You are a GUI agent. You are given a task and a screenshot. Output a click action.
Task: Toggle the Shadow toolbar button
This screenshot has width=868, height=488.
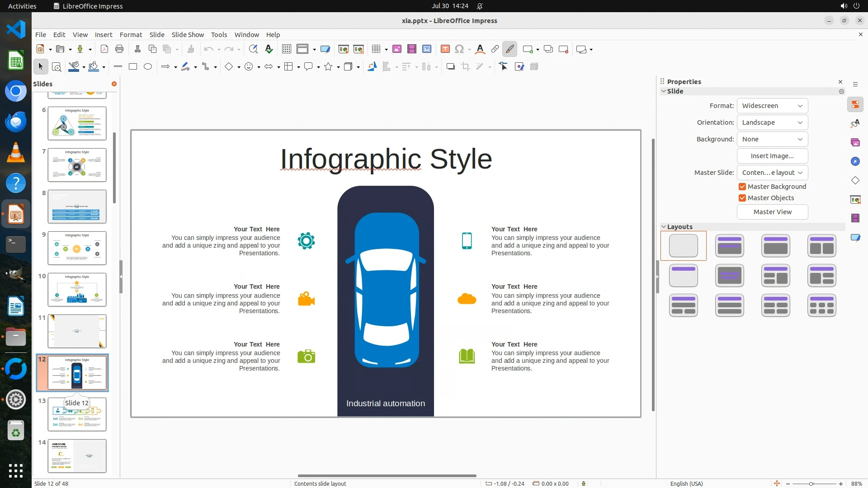tap(450, 67)
